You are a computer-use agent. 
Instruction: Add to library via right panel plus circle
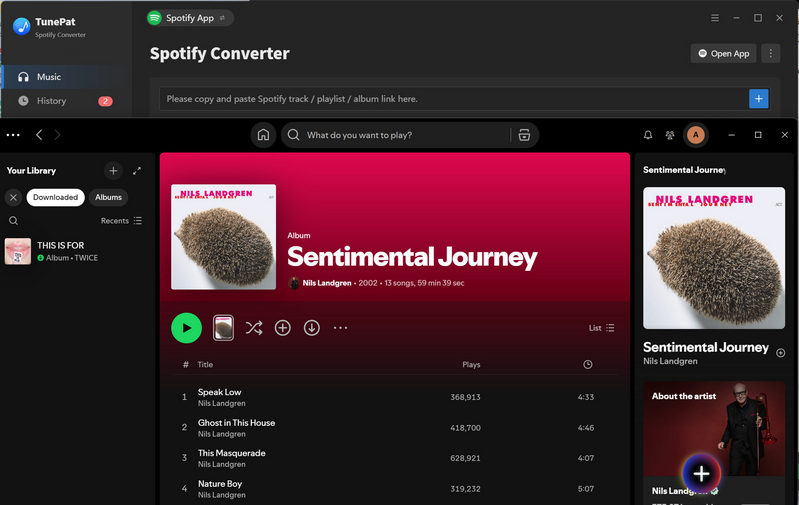pyautogui.click(x=780, y=353)
